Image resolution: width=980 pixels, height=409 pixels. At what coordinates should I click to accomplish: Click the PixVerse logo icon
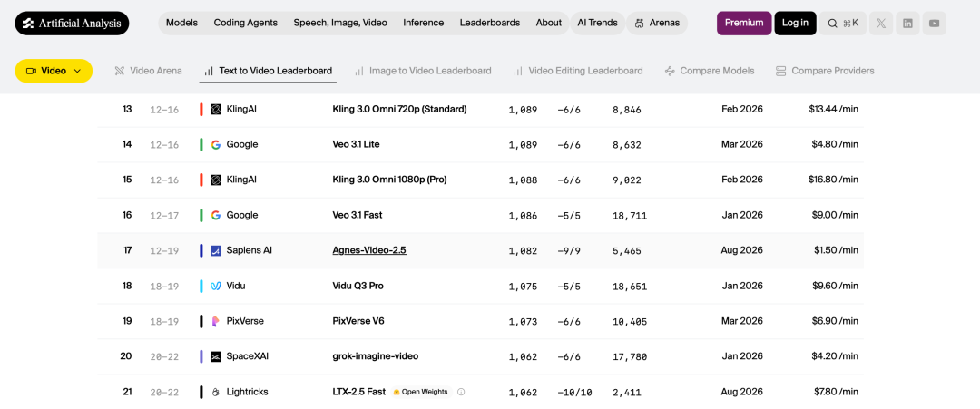216,321
